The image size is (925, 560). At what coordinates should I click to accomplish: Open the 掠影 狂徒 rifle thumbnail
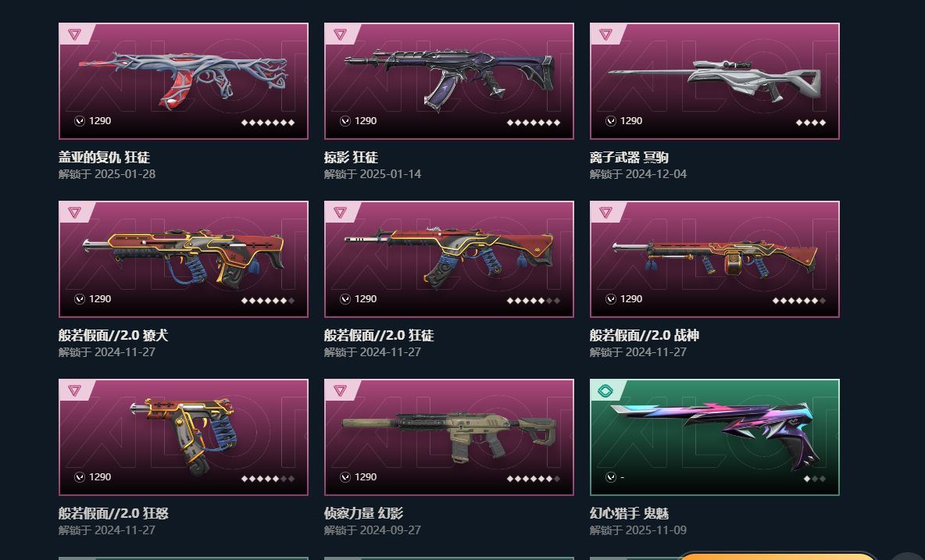pyautogui.click(x=449, y=81)
